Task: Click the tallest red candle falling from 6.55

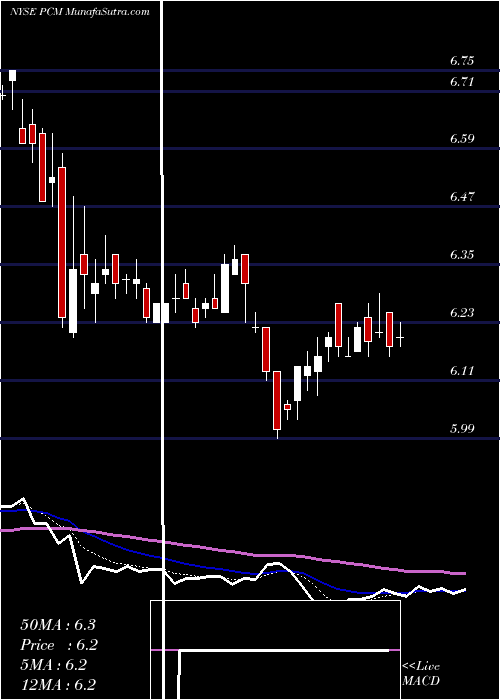Action: point(62,242)
